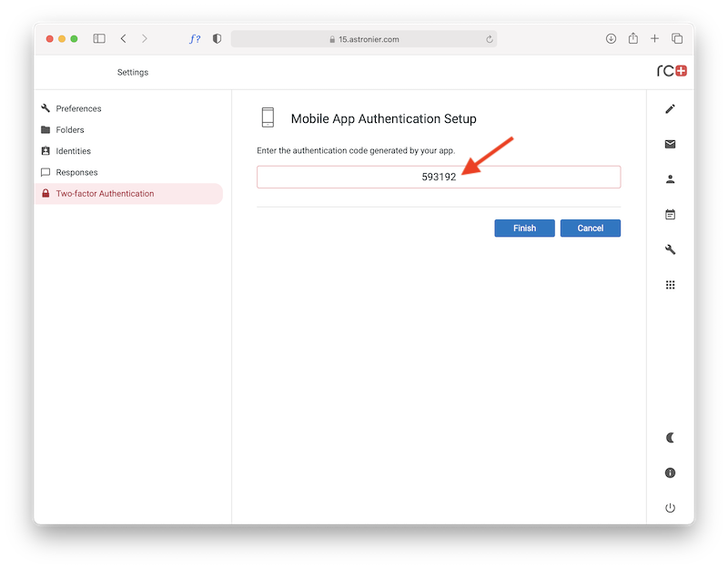
Task: Click the lock icon in address bar
Action: point(332,39)
